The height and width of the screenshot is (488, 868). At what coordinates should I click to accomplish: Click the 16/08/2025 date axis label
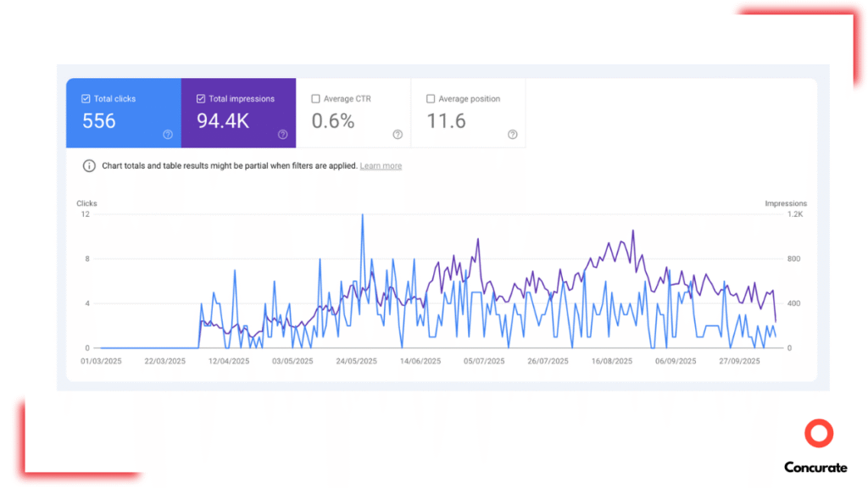[611, 361]
